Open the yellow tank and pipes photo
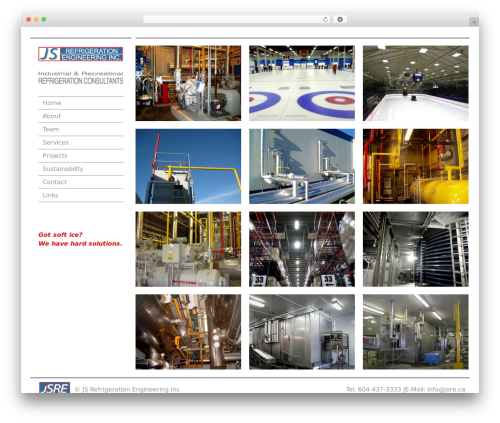 pos(416,166)
